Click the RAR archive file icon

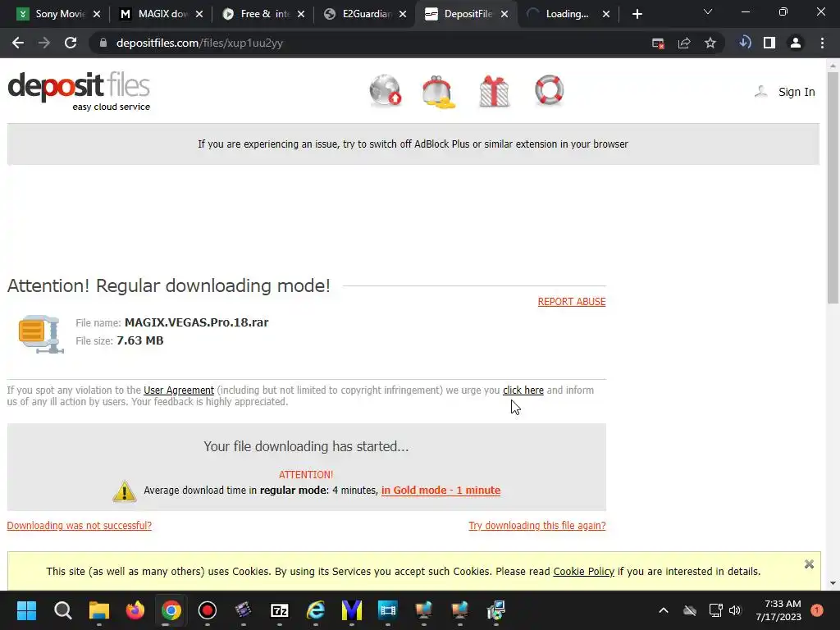click(x=41, y=334)
